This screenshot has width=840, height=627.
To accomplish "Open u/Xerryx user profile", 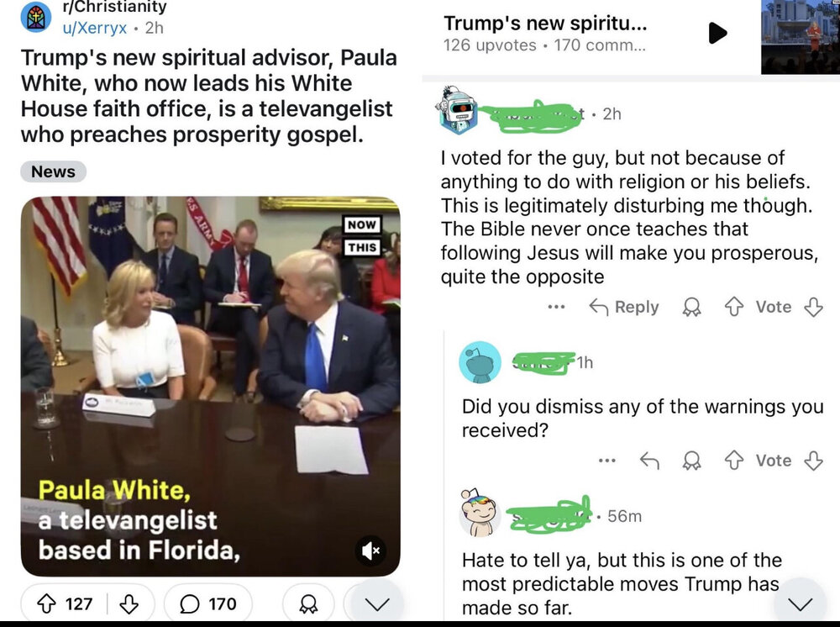I will pos(95,28).
